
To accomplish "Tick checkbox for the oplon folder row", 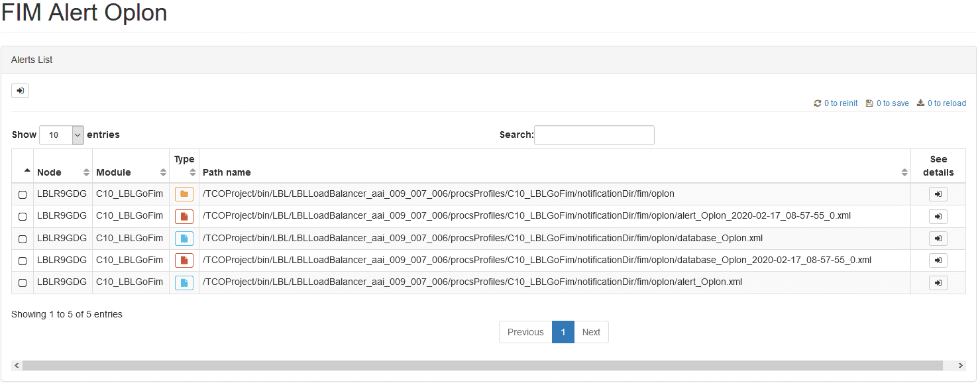I will pos(23,195).
